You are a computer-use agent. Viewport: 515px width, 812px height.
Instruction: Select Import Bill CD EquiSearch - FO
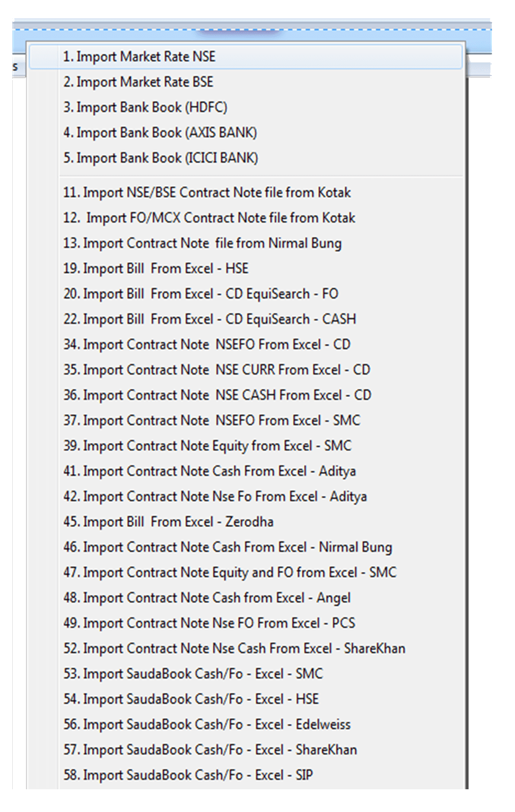tap(246, 294)
